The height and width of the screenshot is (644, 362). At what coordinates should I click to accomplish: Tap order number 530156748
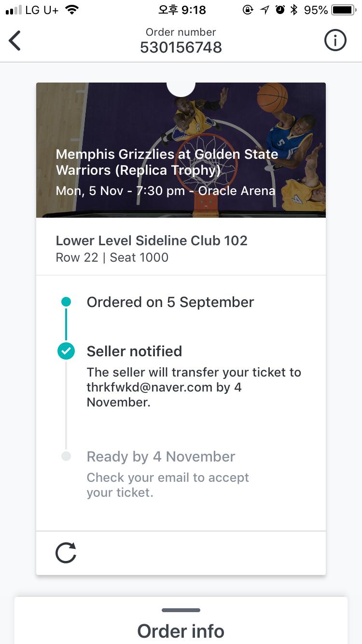click(x=181, y=47)
